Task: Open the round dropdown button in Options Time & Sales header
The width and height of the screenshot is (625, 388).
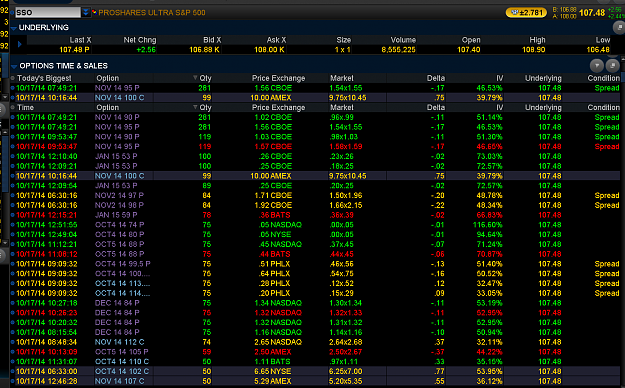Action: click(597, 65)
